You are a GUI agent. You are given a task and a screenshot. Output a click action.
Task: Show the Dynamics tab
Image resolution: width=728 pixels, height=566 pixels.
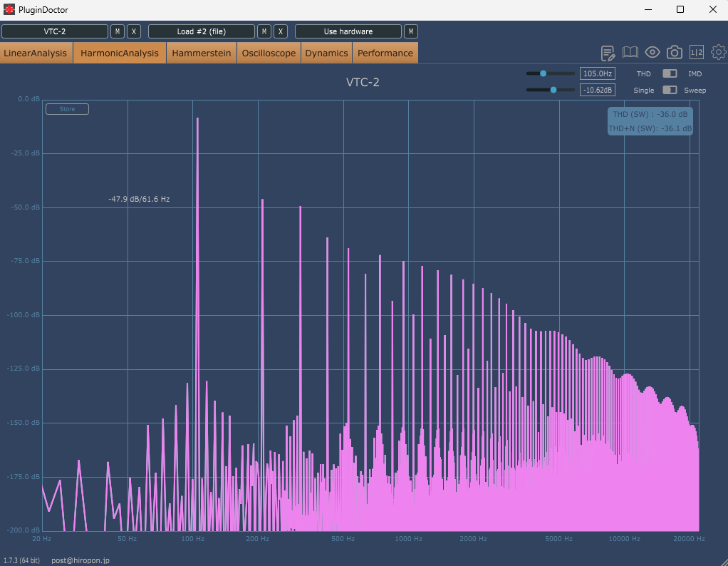point(326,53)
